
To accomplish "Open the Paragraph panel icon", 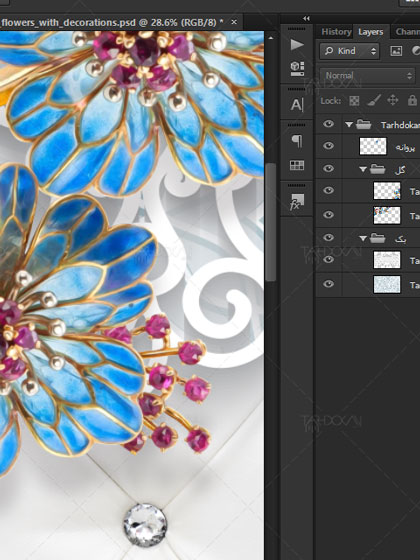I will [297, 141].
